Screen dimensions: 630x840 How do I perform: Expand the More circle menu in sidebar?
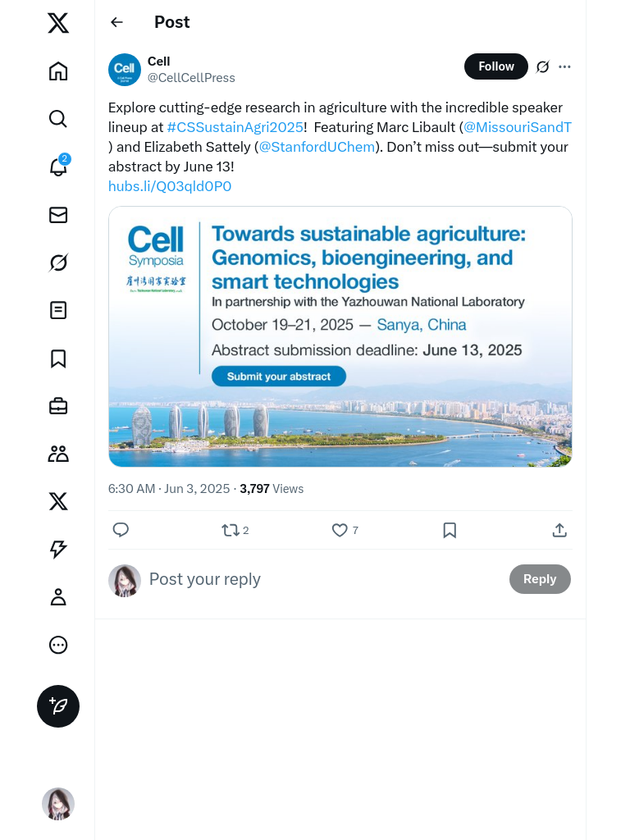(58, 645)
